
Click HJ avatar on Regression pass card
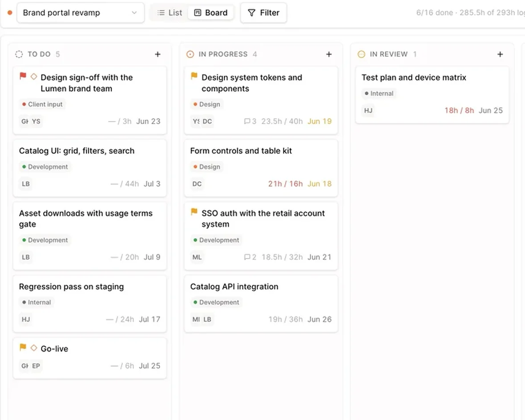tap(26, 319)
